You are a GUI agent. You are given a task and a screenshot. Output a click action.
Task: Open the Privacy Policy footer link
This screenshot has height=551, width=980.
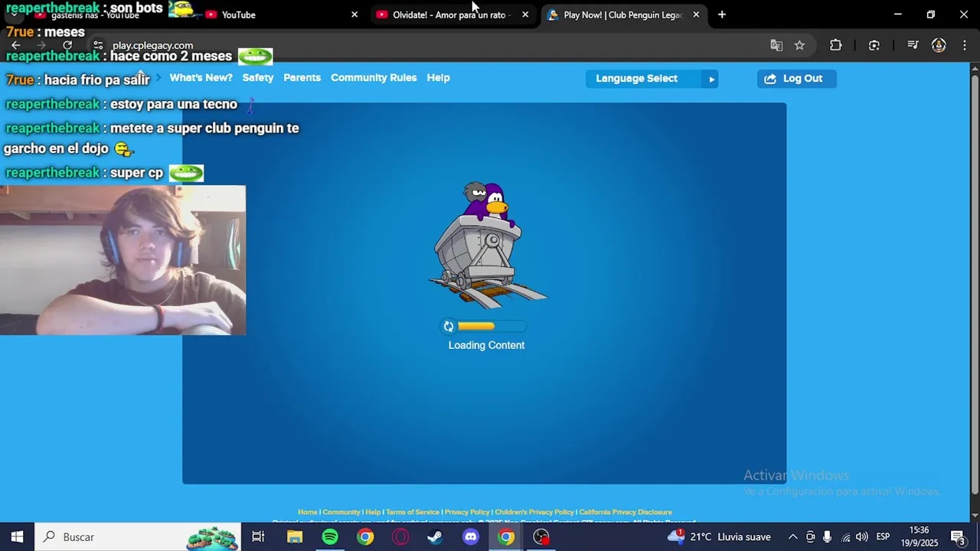click(x=467, y=512)
